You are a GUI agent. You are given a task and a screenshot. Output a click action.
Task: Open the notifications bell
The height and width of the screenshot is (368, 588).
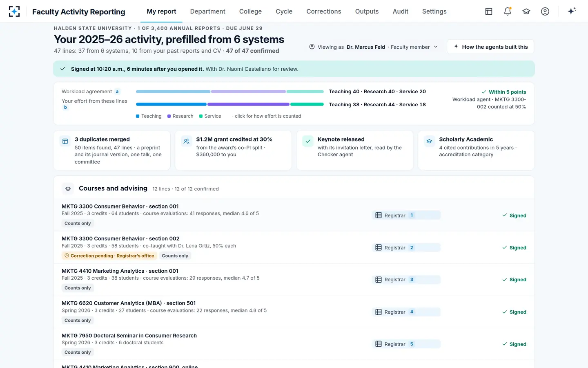508,11
